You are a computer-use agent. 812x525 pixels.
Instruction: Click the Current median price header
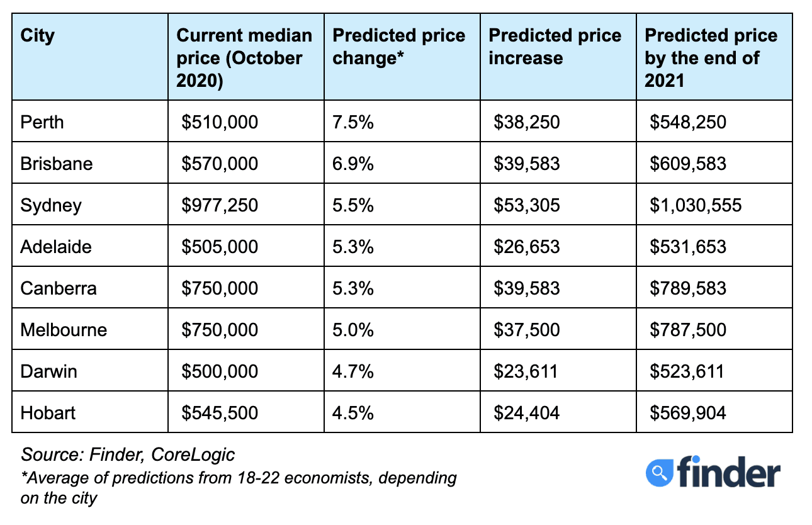tap(244, 58)
